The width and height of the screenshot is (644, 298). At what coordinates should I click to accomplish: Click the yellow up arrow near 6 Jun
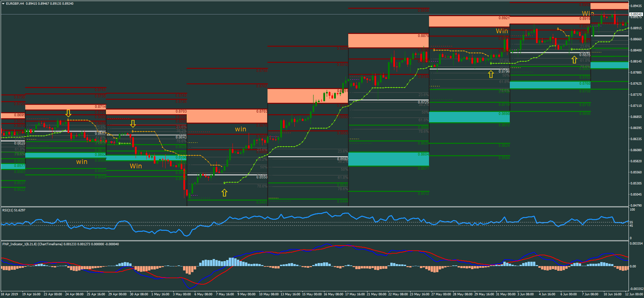(574, 59)
